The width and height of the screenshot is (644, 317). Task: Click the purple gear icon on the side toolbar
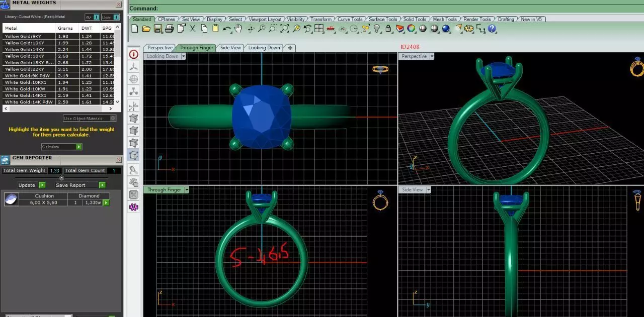(134, 206)
